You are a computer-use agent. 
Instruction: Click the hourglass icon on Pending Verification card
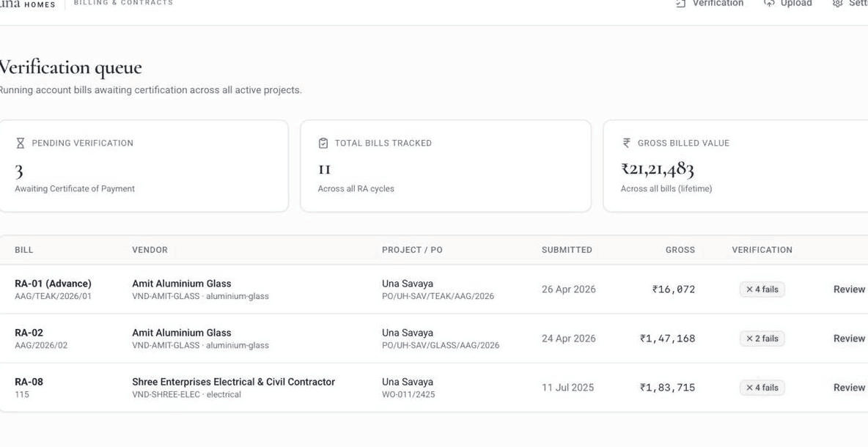click(x=21, y=144)
